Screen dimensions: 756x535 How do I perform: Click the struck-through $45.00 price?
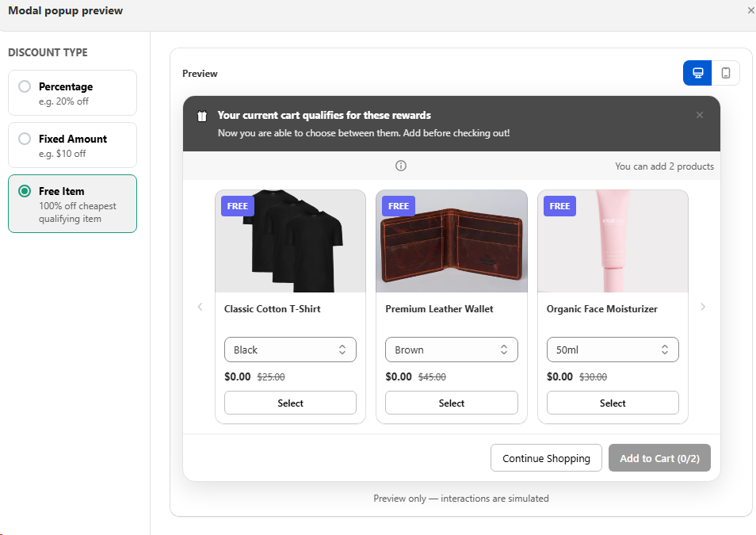432,376
